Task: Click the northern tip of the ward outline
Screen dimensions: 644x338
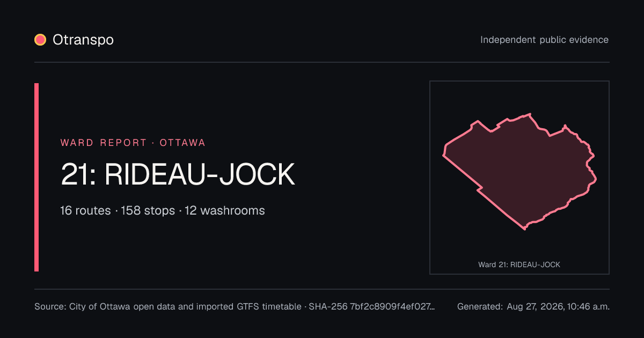Action: [x=530, y=114]
